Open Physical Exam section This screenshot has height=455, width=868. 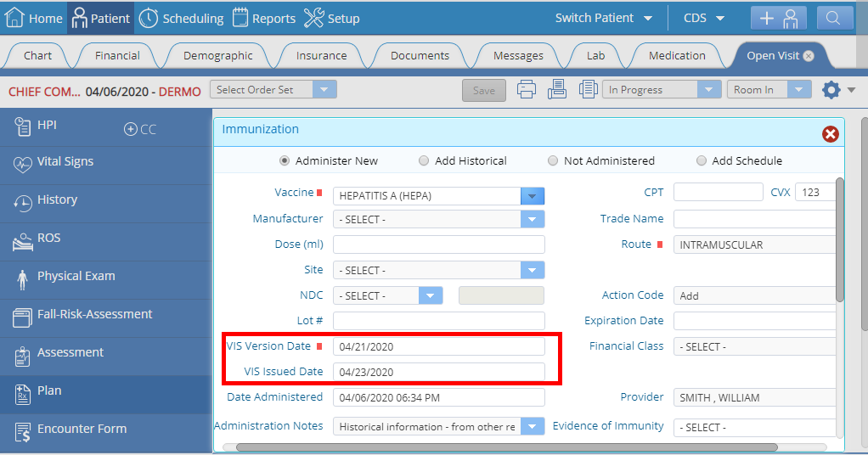[x=105, y=280]
